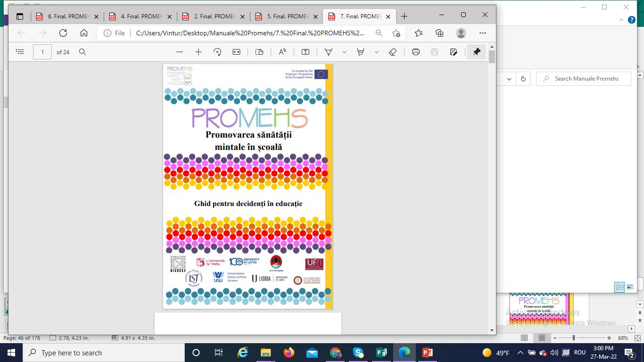Unpin the PDF toolbar

click(x=477, y=52)
